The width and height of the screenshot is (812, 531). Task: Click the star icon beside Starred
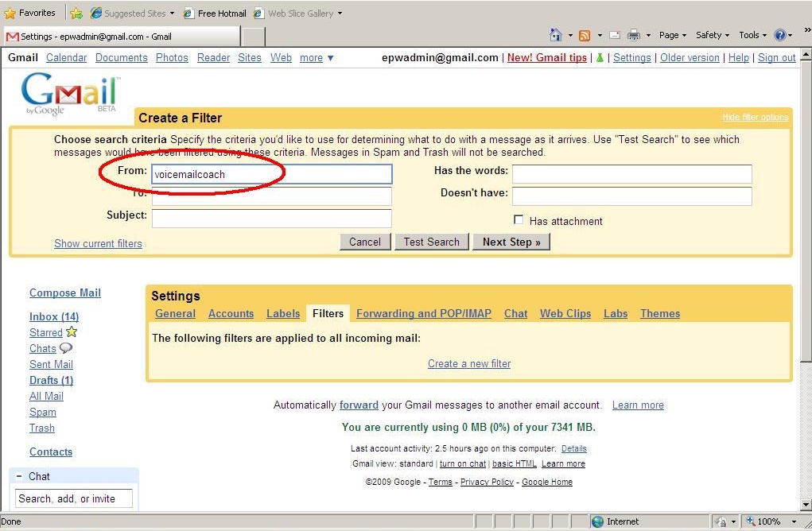[x=72, y=331]
